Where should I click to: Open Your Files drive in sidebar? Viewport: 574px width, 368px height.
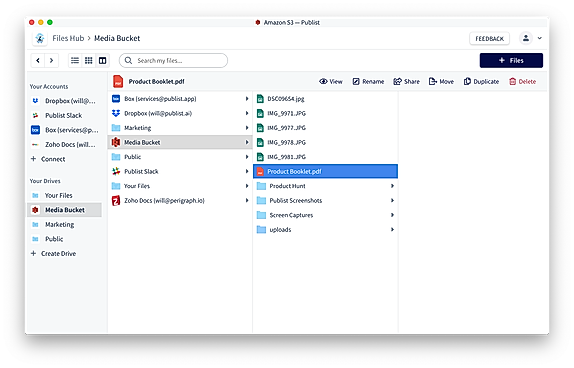coord(64,195)
